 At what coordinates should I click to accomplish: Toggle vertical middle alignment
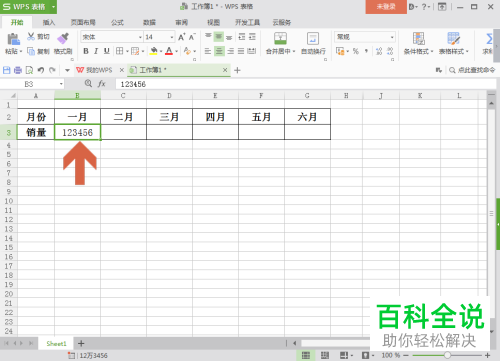click(219, 37)
